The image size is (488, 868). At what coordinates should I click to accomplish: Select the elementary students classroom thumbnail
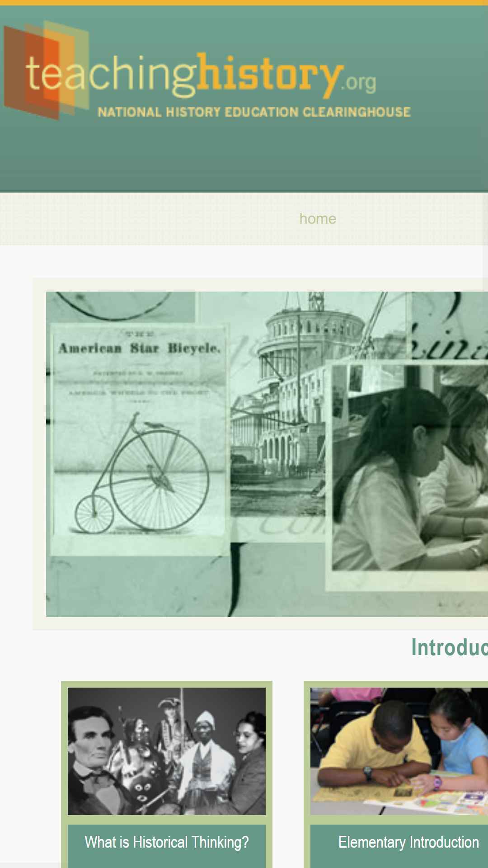point(399,751)
